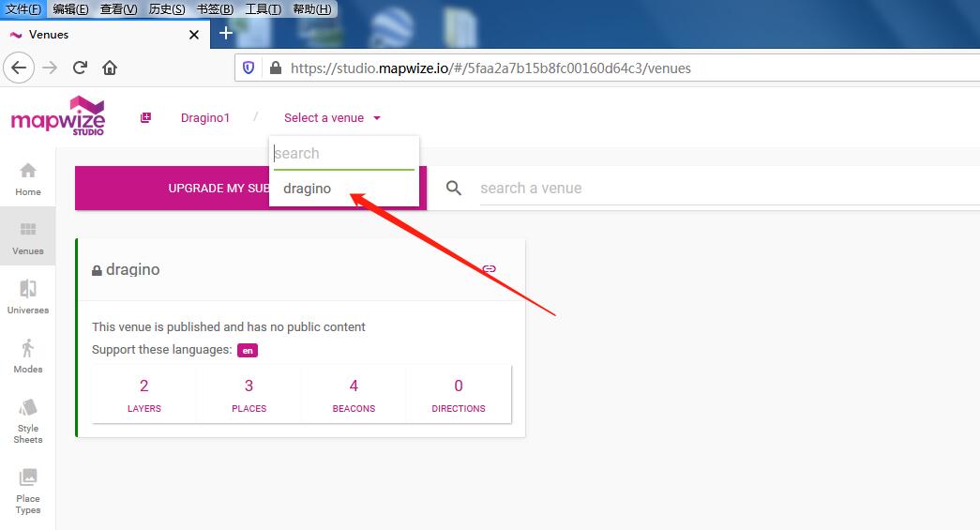Viewport: 980px width, 530px height.
Task: Open the 0 DIRECTIONS stat
Action: [459, 395]
